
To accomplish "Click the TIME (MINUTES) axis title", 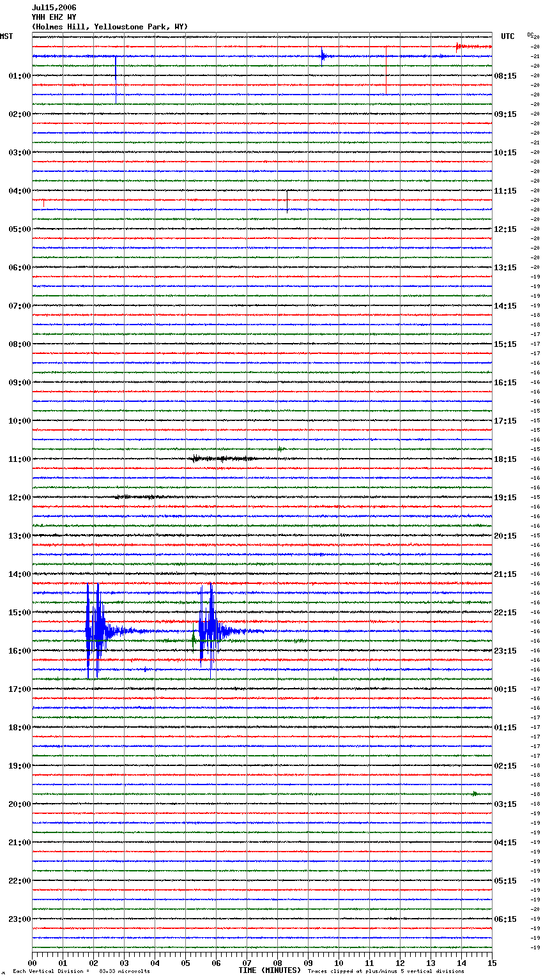I will pyautogui.click(x=270, y=970).
